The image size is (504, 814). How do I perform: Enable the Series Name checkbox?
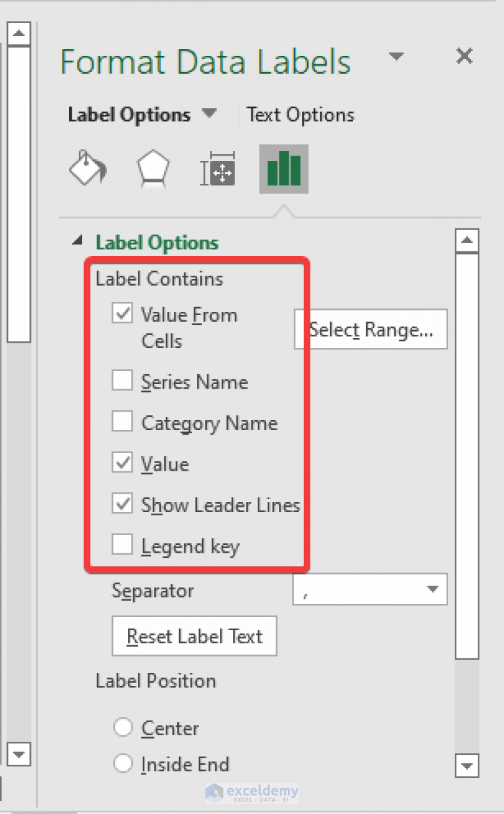point(122,381)
